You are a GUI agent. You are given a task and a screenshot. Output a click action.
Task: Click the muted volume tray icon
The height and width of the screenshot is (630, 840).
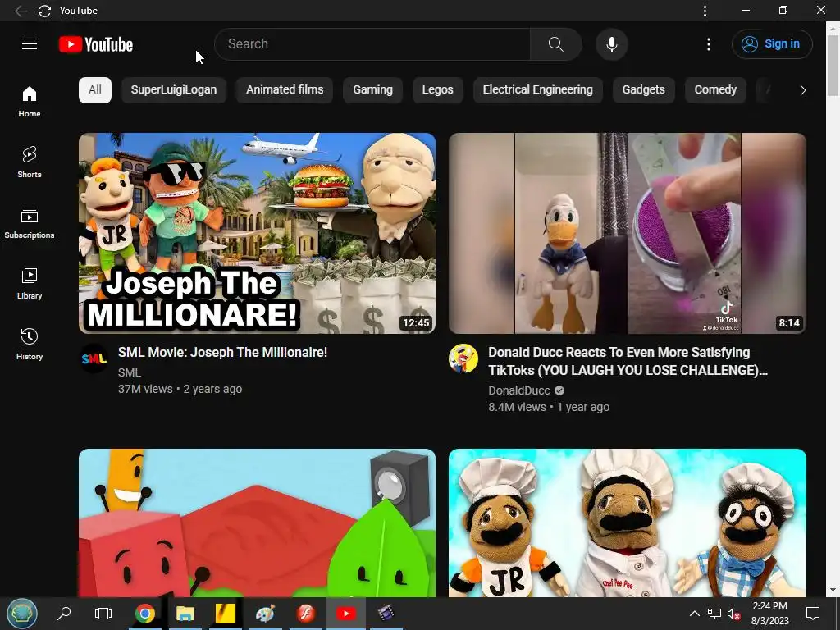(x=734, y=614)
